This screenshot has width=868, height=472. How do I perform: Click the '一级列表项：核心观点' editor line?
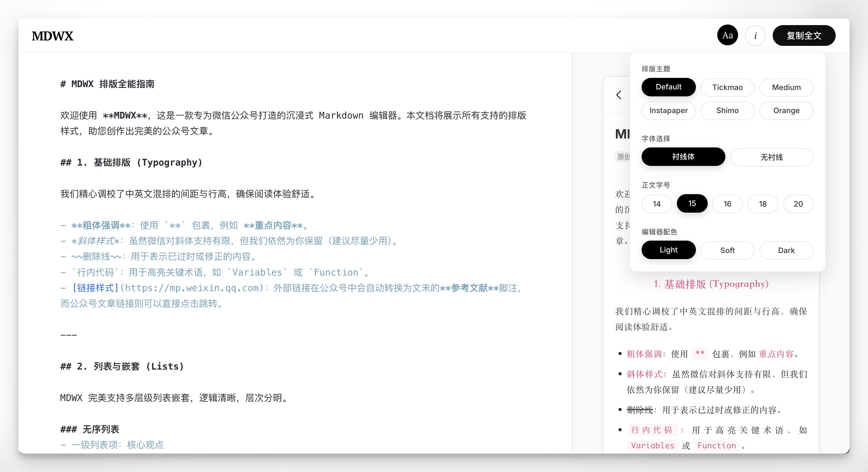112,445
